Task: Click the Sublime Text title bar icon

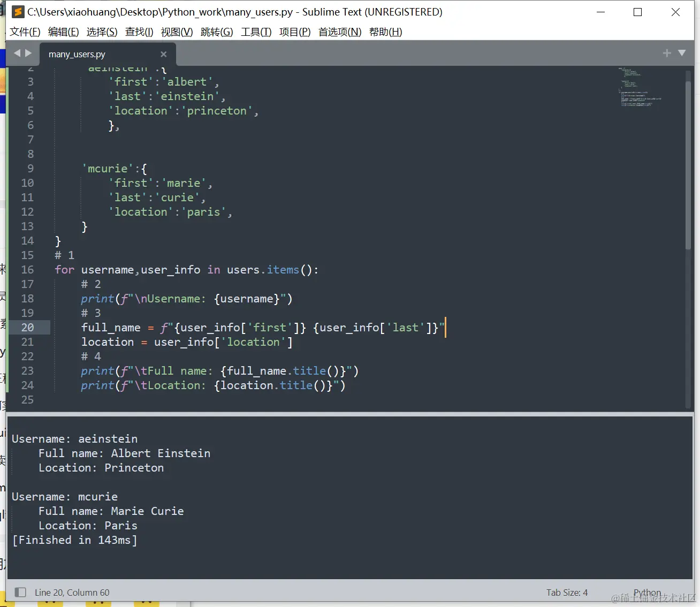Action: [18, 12]
